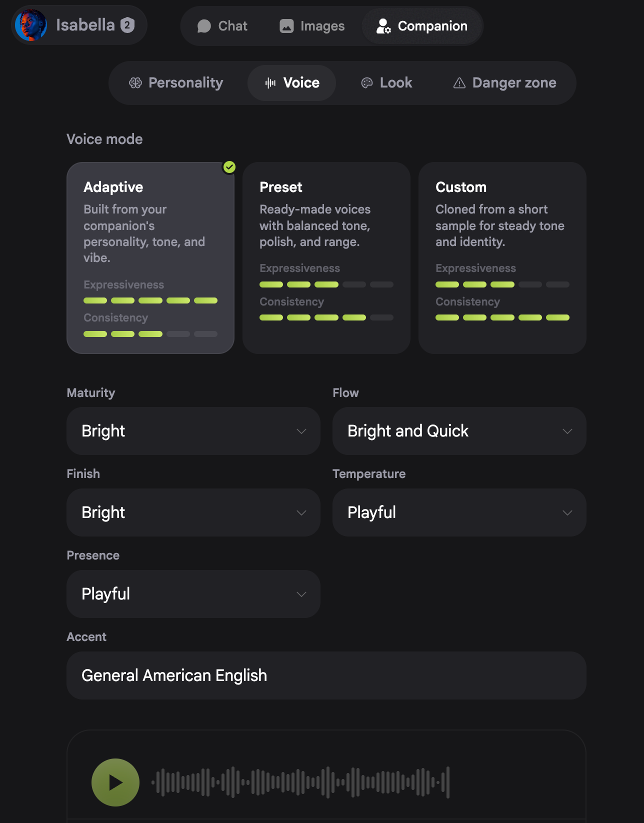
Task: Click the Danger zone warning triangle icon
Action: pyautogui.click(x=459, y=83)
